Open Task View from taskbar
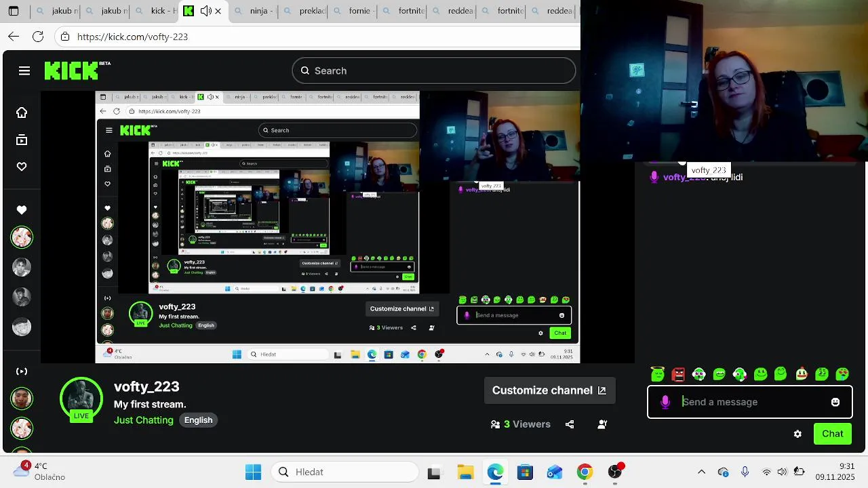 [x=434, y=472]
